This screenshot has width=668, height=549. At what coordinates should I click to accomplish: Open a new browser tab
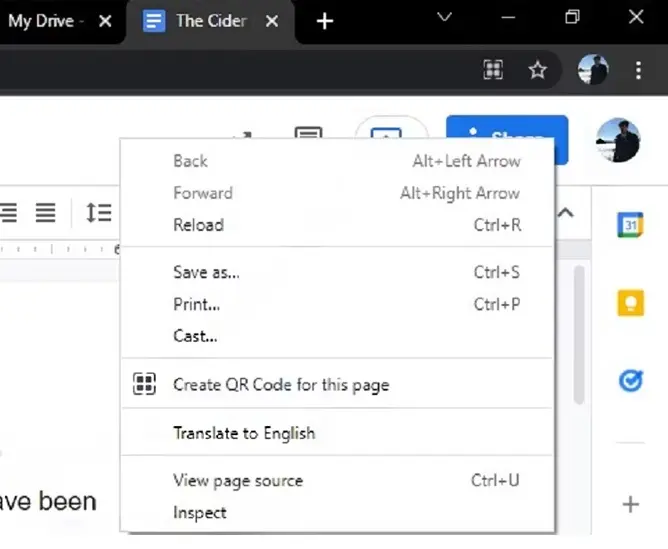[325, 21]
